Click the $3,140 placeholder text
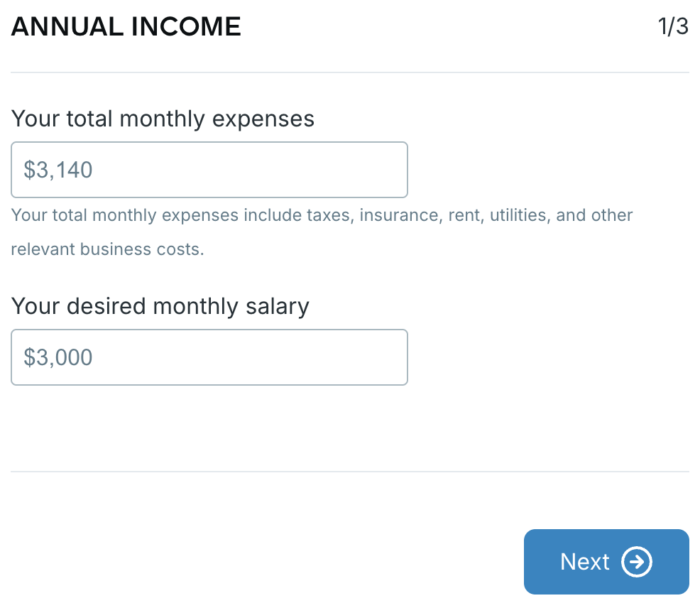This screenshot has height=608, width=700. (x=58, y=170)
